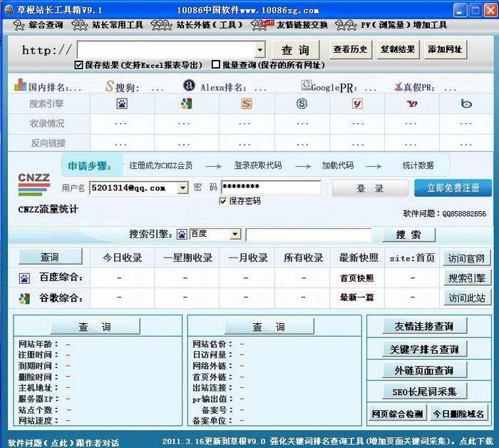Click 关键字排名查询 button
499x448 pixels.
424,349
